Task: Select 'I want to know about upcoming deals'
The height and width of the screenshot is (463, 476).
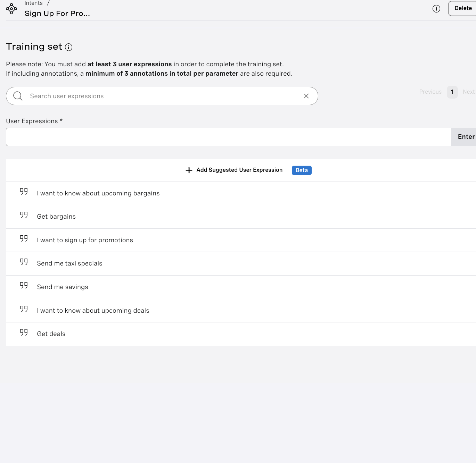Action: click(x=93, y=311)
